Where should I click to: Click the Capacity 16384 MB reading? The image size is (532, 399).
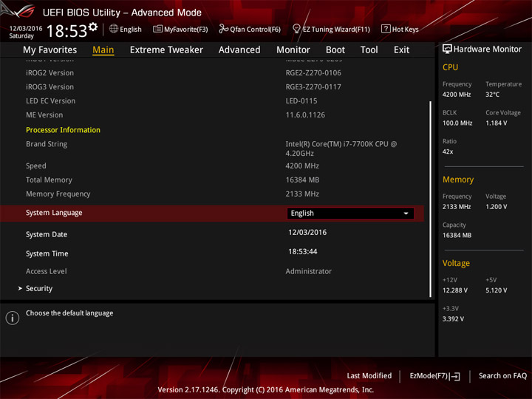pos(457,235)
